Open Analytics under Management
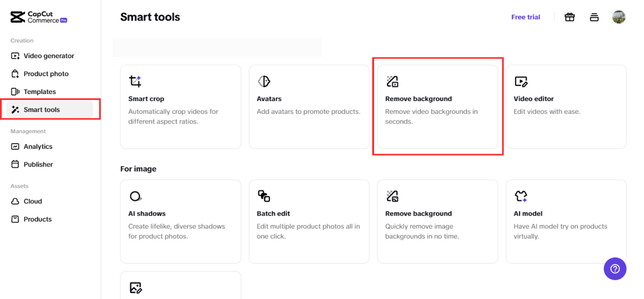The width and height of the screenshot is (644, 299). point(38,147)
